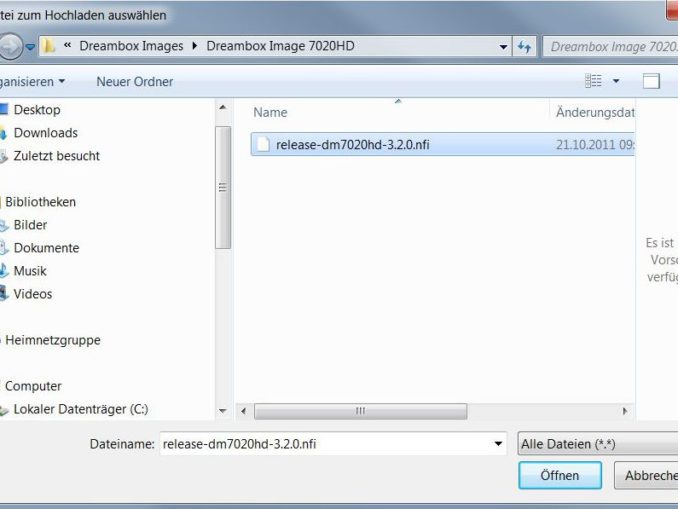Image resolution: width=678 pixels, height=509 pixels.
Task: Click the navigation pane scroll-down arrow
Action: tap(223, 411)
